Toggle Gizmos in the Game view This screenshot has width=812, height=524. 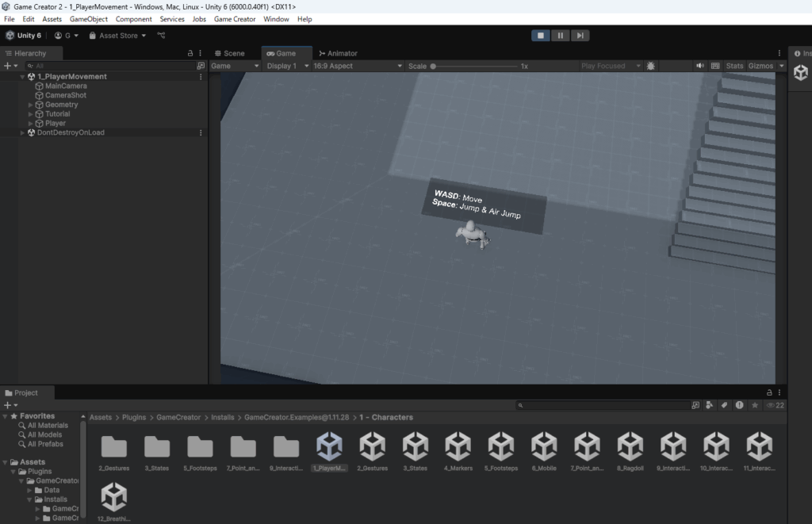760,66
